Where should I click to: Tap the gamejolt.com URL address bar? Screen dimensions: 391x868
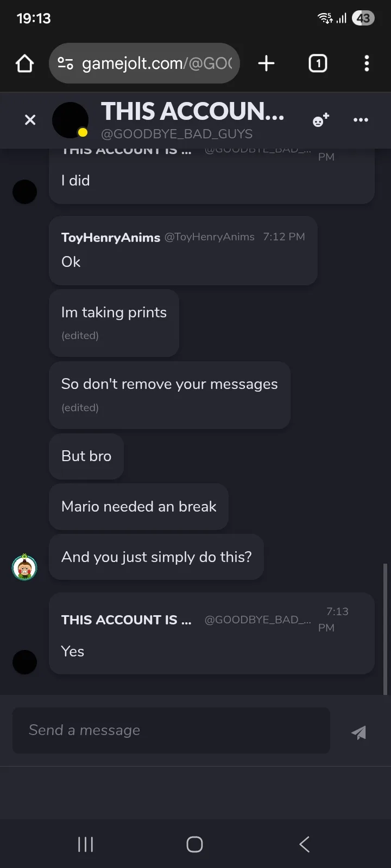(x=156, y=63)
